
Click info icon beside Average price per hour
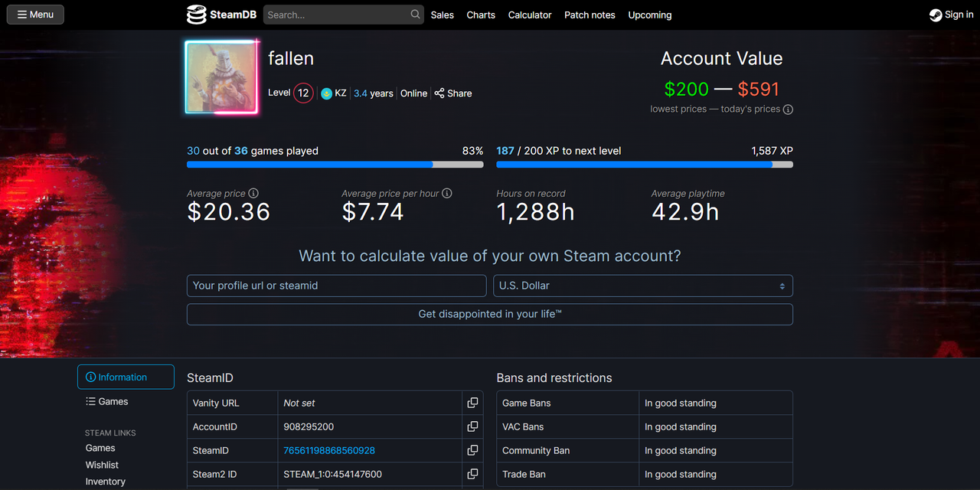tap(447, 194)
